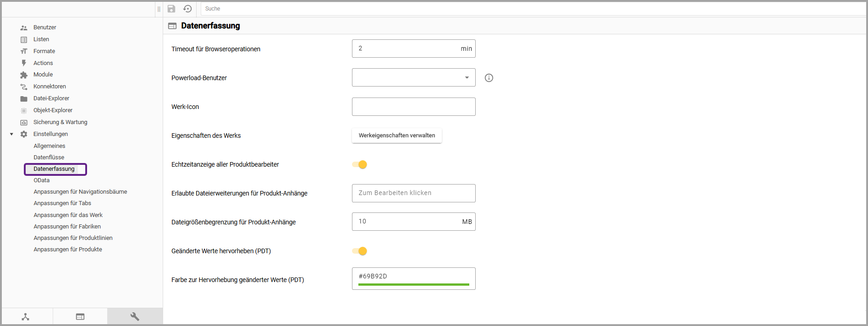Toggle Geänderte Werte hervorheben (PDT) switch

tap(360, 251)
